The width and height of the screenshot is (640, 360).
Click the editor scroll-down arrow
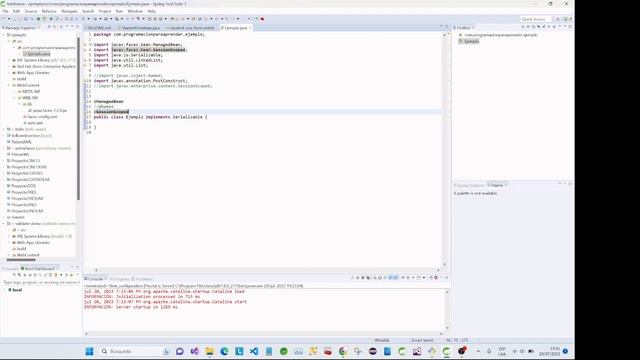point(444,264)
